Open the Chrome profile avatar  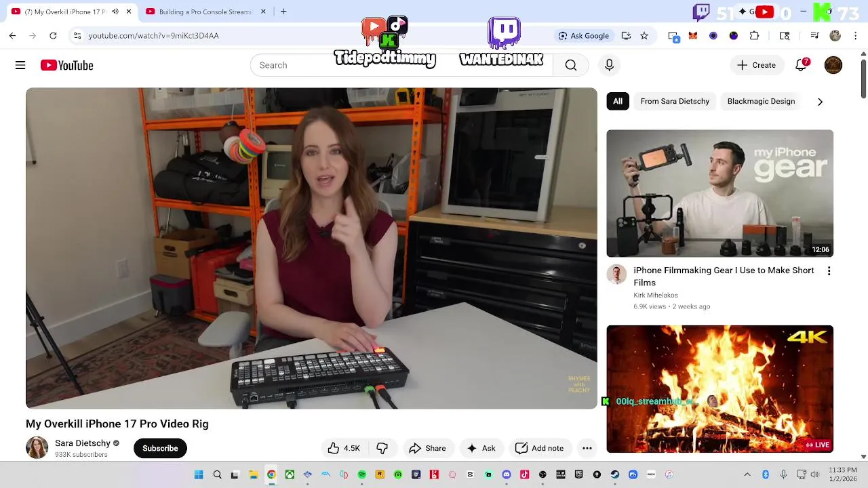coord(835,35)
